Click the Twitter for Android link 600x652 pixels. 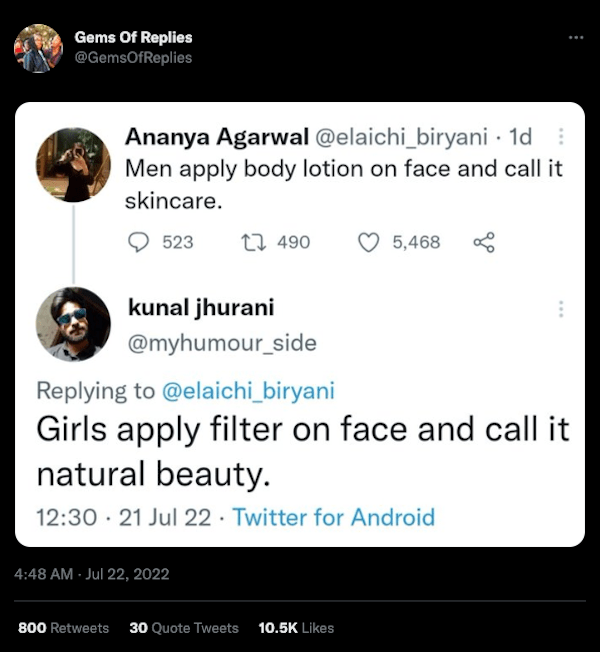tap(334, 517)
